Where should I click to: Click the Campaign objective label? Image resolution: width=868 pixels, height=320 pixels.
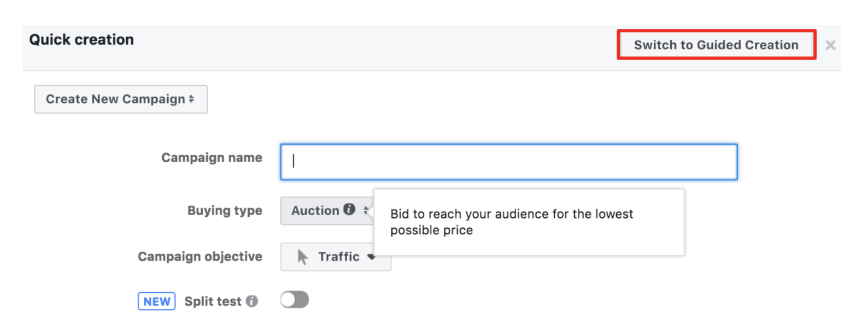tap(200, 257)
